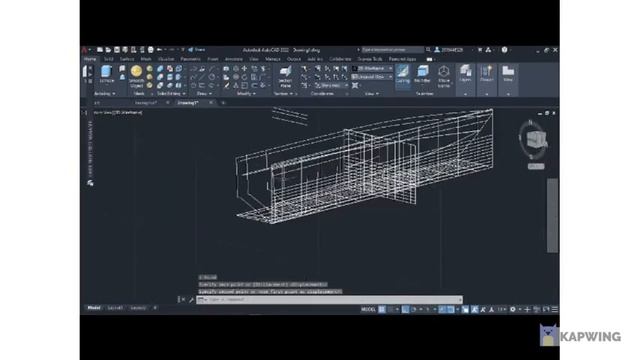Click the command line customize wrench icon

191,300
